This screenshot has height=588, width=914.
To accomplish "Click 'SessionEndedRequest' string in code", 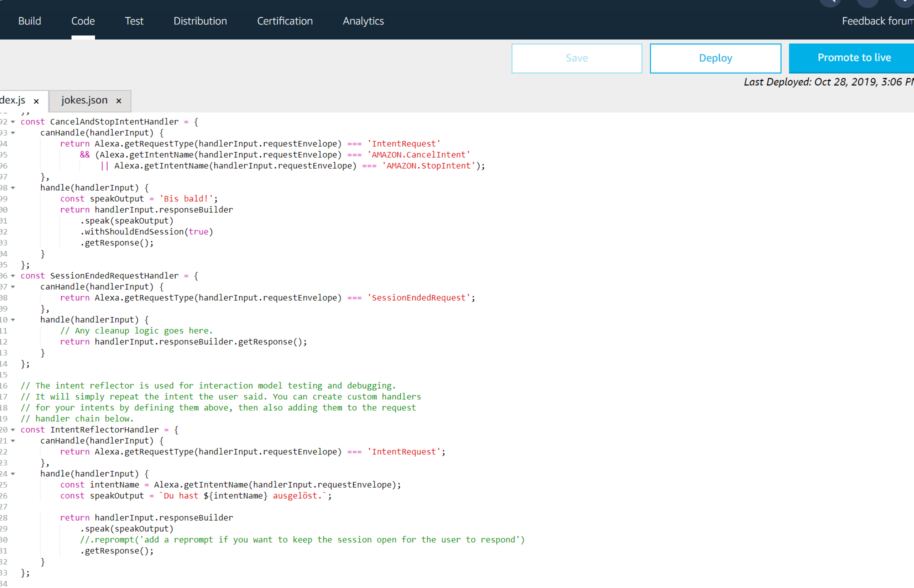I will pos(418,298).
